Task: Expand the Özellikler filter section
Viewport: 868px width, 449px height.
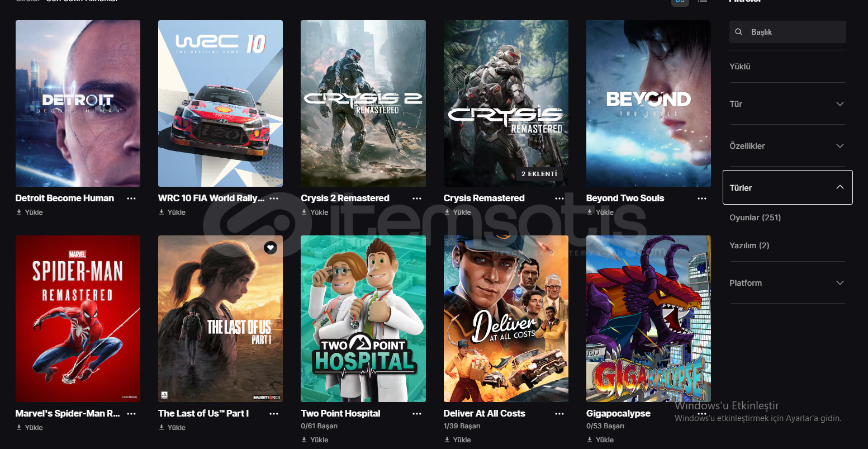Action: tap(788, 146)
